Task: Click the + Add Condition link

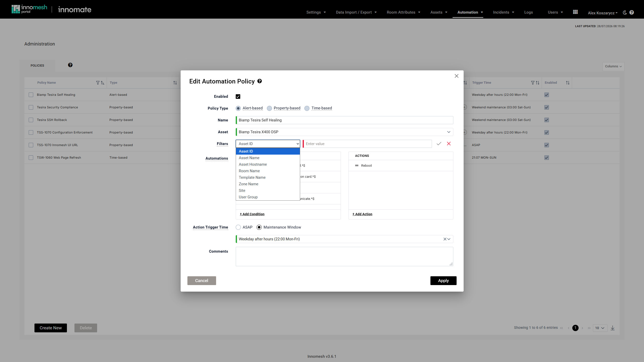Action: pyautogui.click(x=252, y=214)
